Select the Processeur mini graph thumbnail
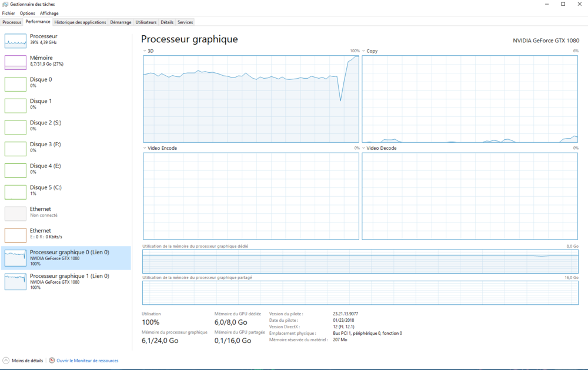 pos(15,41)
